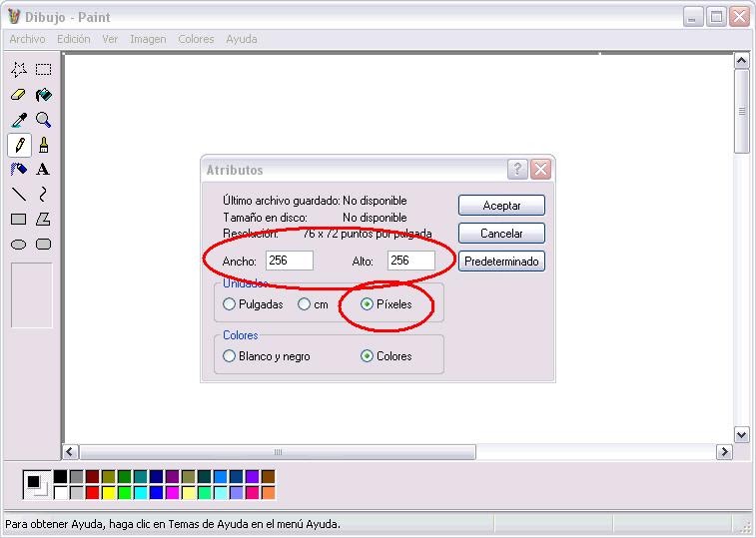Activate the Pick Color eyedropper tool
The image size is (756, 538).
(19, 120)
